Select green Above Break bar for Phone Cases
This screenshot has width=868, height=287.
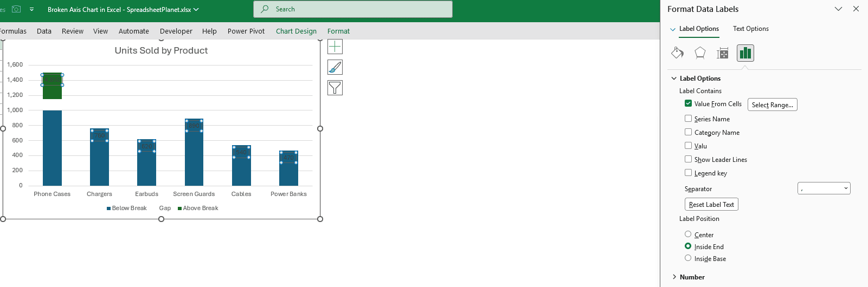pyautogui.click(x=52, y=86)
